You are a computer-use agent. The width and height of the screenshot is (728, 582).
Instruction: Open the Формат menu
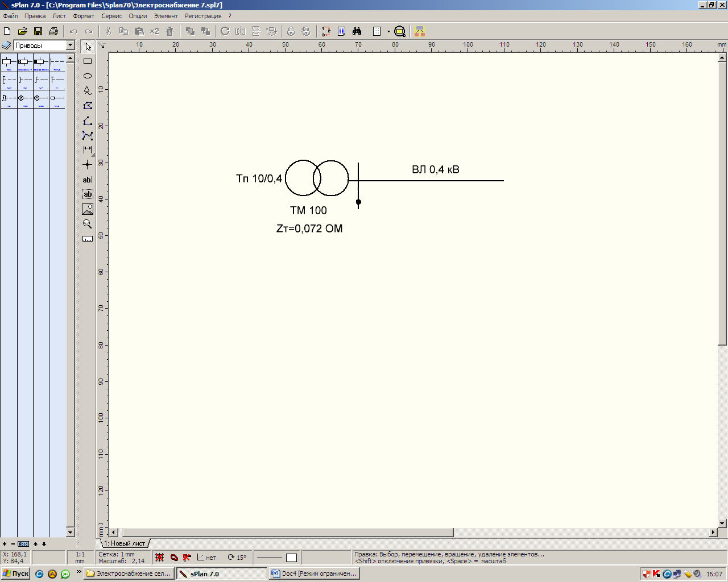coord(84,16)
